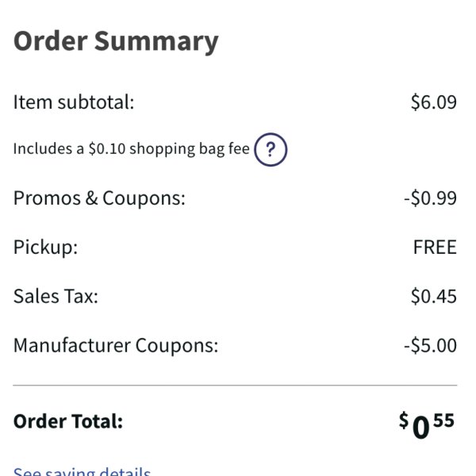The width and height of the screenshot is (476, 476).
Task: Select the Sales Tax label
Action: click(56, 296)
